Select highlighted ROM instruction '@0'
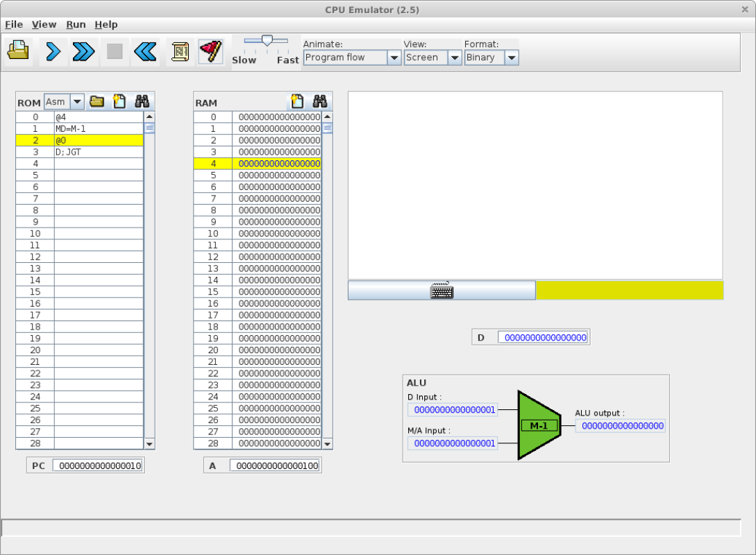Viewport: 756px width, 555px height. [99, 140]
